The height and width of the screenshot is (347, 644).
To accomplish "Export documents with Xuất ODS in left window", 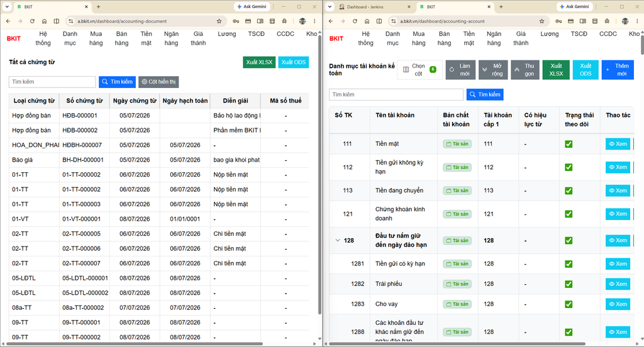I will (x=294, y=62).
